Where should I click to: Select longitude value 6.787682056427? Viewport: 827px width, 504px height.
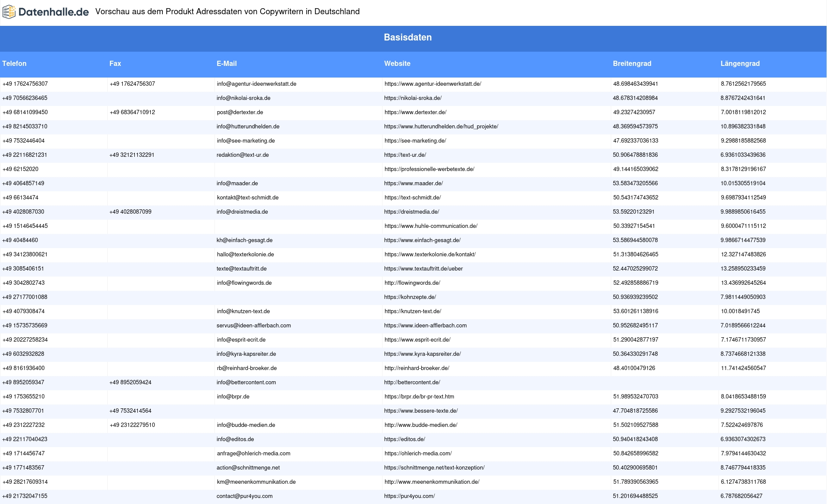coord(741,496)
